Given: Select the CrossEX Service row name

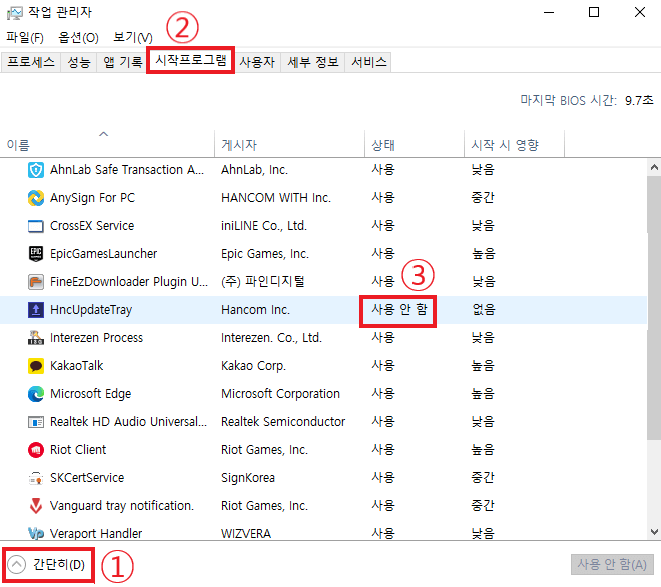Looking at the screenshot, I should tap(92, 226).
